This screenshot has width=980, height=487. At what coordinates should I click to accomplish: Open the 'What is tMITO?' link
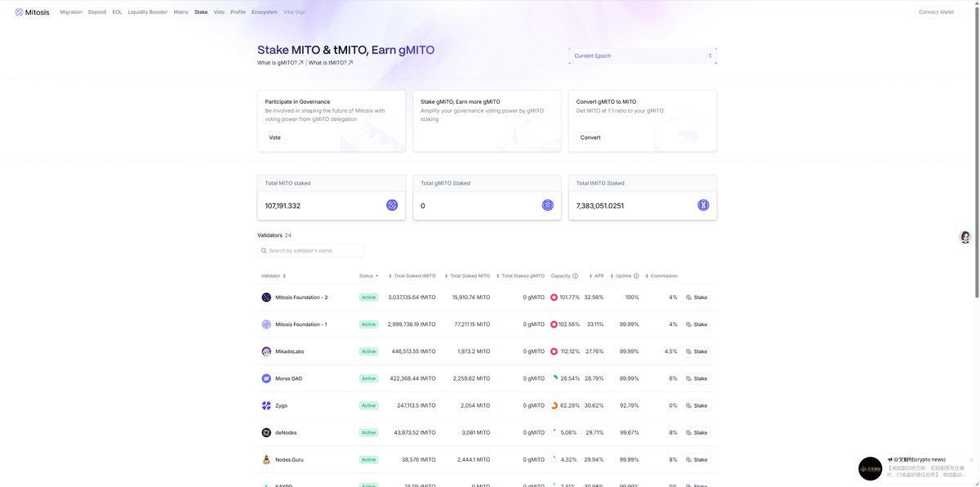click(331, 63)
